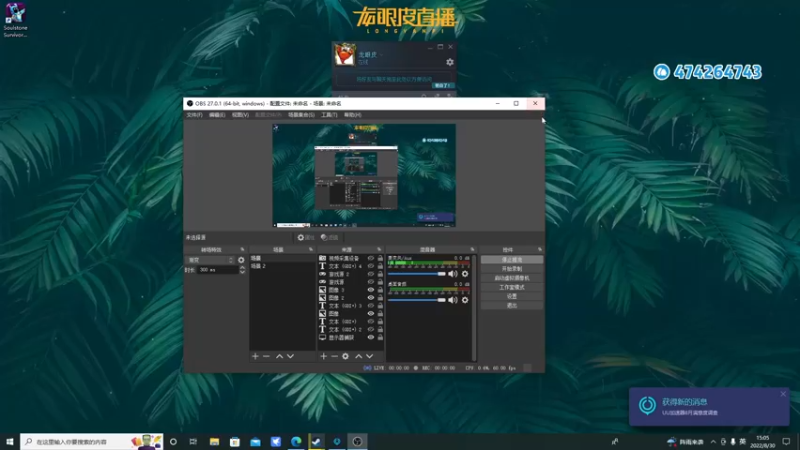Add a new scene with the plus icon in 场景 panel
Screen dimensions: 800x450
click(255, 356)
